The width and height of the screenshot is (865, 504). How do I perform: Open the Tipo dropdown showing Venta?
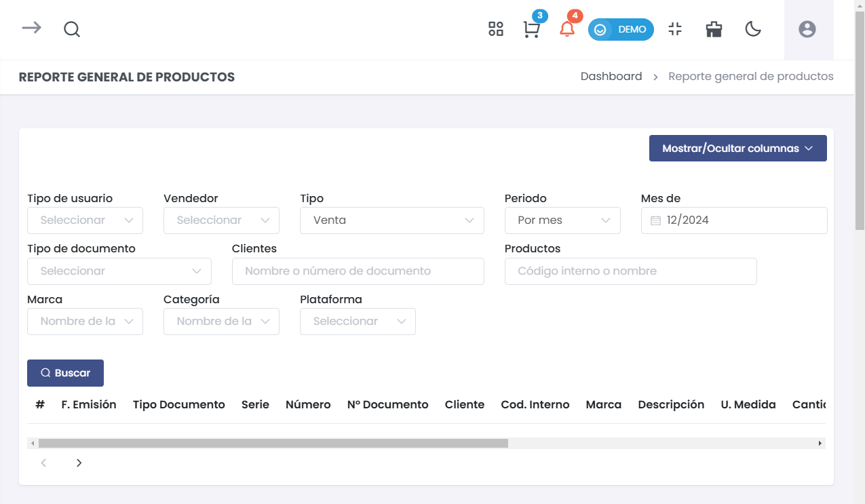(x=392, y=220)
